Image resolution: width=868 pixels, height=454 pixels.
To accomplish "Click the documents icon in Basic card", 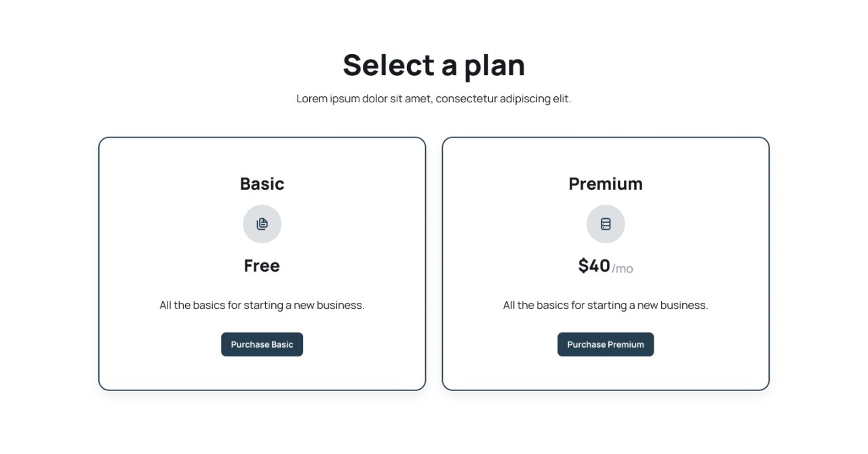I will click(x=262, y=224).
